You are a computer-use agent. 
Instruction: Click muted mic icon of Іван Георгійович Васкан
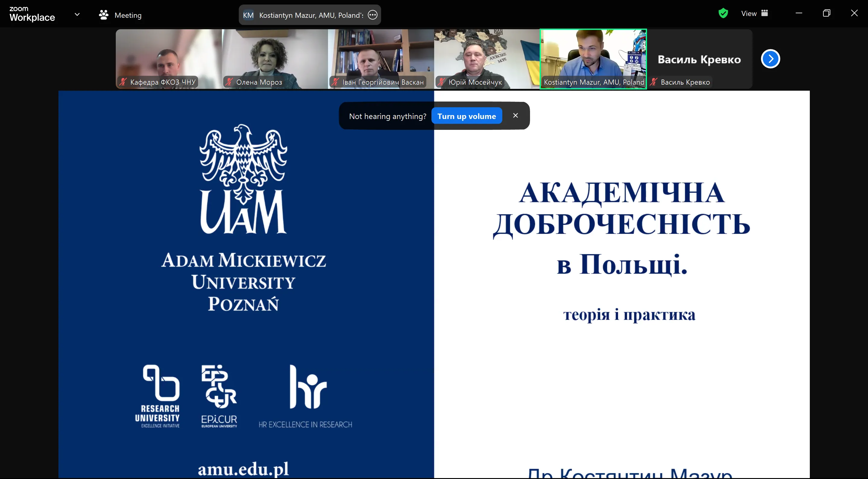pyautogui.click(x=335, y=82)
